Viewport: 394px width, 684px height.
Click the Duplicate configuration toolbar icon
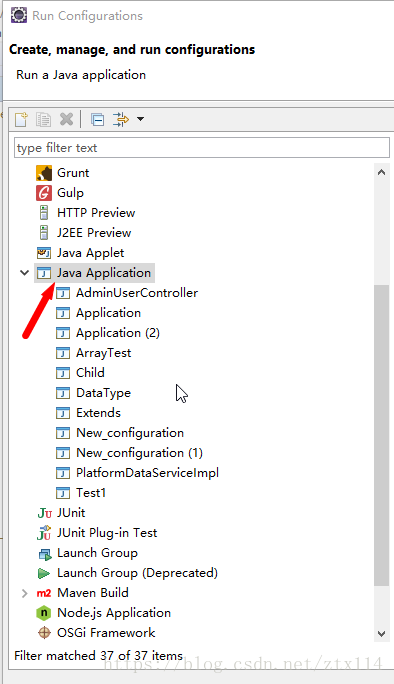coord(44,119)
